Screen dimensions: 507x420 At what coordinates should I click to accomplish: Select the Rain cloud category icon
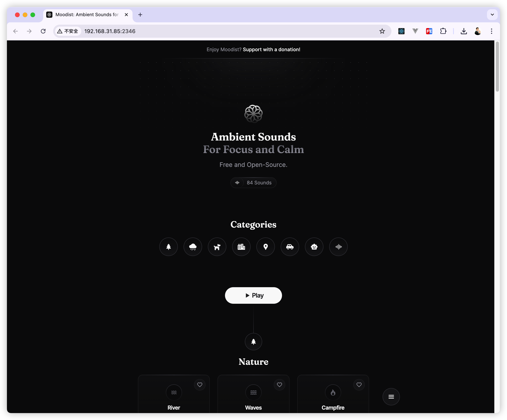[x=193, y=247]
